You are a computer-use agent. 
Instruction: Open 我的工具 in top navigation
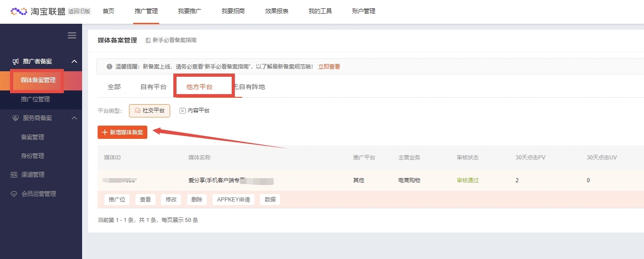tap(320, 11)
